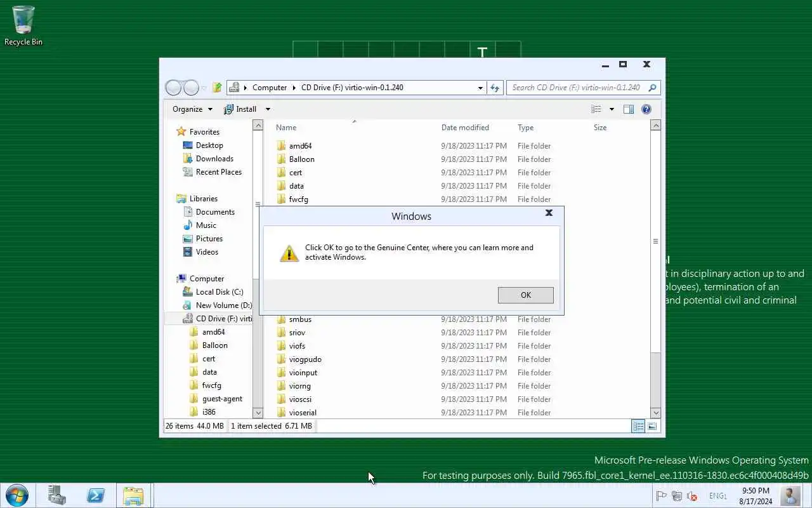The height and width of the screenshot is (508, 812).
Task: Toggle the preview pane icon
Action: tap(629, 109)
